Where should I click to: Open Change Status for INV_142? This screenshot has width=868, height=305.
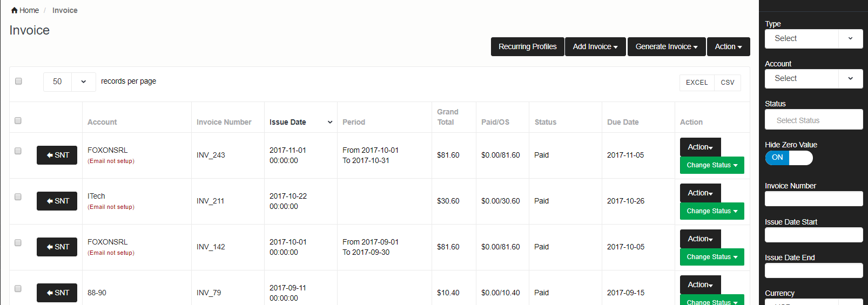712,257
